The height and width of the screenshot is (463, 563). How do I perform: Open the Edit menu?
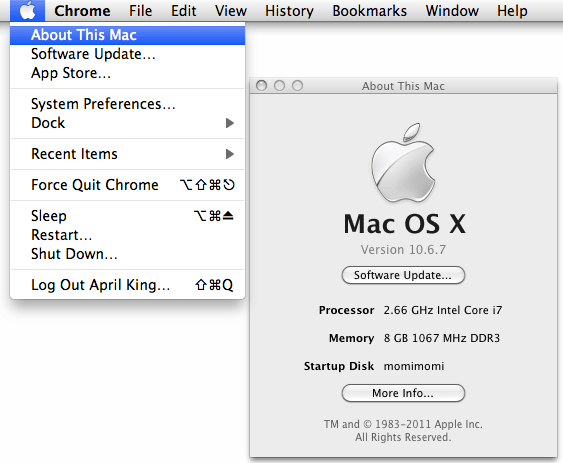tap(183, 11)
